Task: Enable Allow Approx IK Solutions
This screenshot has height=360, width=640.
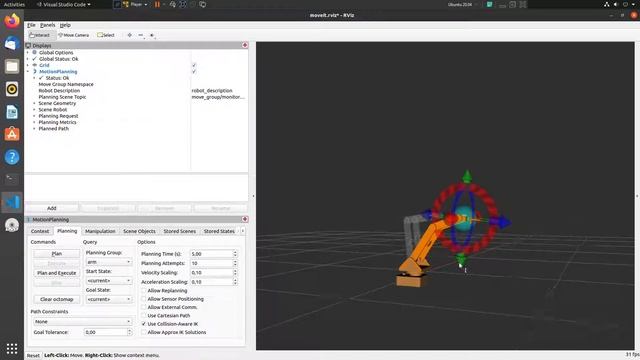Action: (144, 332)
